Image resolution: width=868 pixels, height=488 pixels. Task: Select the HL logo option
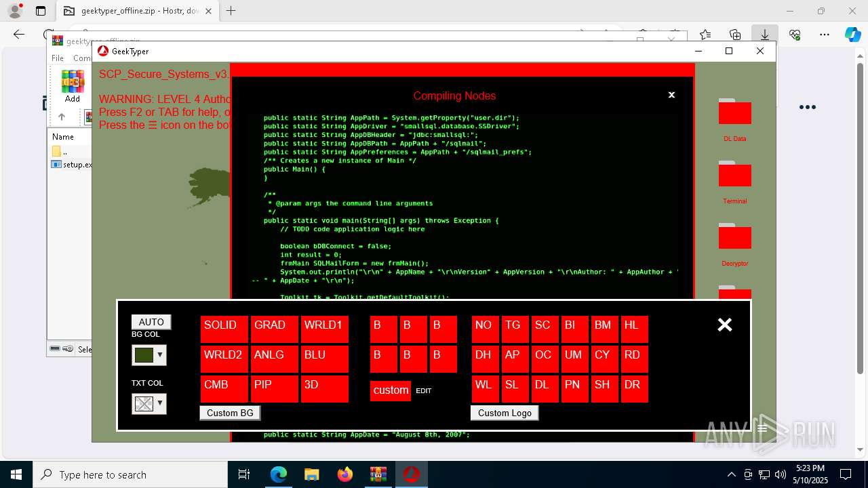pyautogui.click(x=635, y=329)
